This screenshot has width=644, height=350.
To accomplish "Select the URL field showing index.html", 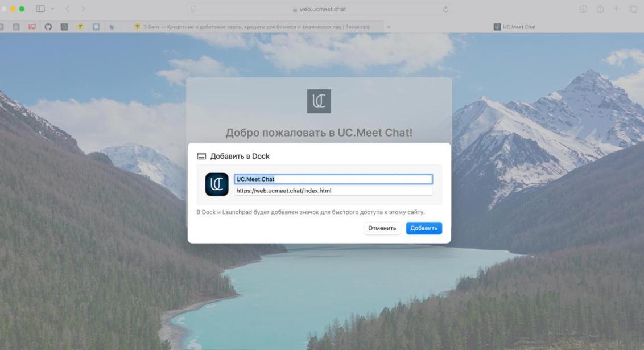I will (x=333, y=191).
